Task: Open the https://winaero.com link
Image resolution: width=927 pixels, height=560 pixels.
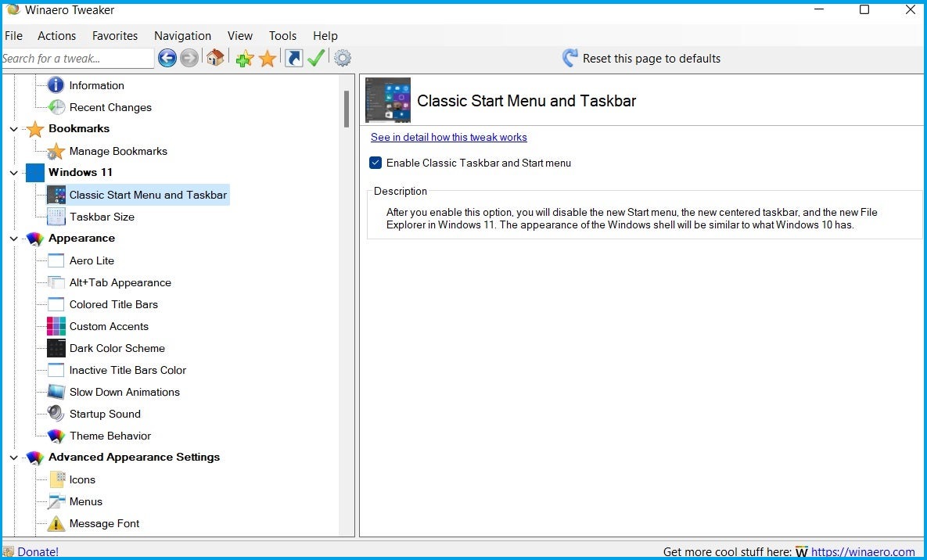Action: pos(863,551)
